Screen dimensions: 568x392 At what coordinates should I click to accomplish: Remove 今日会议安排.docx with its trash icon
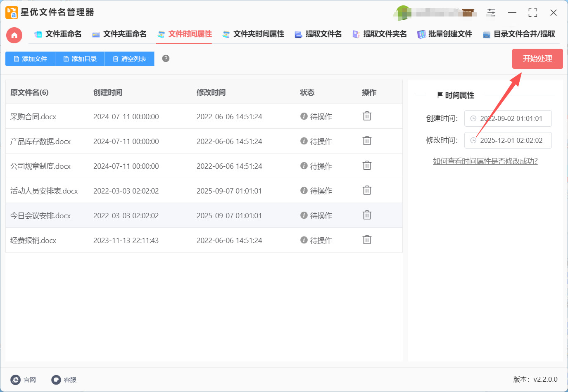tap(367, 215)
